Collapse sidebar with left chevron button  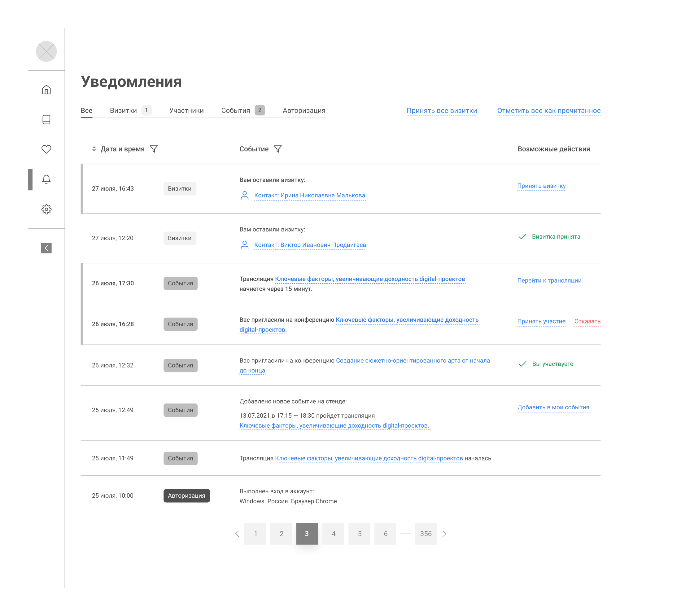pos(46,248)
